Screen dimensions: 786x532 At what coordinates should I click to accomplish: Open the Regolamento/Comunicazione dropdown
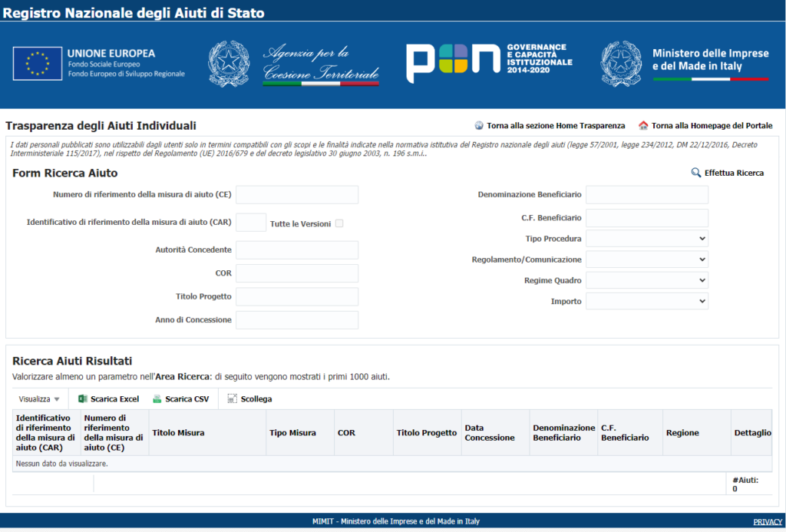pyautogui.click(x=646, y=259)
